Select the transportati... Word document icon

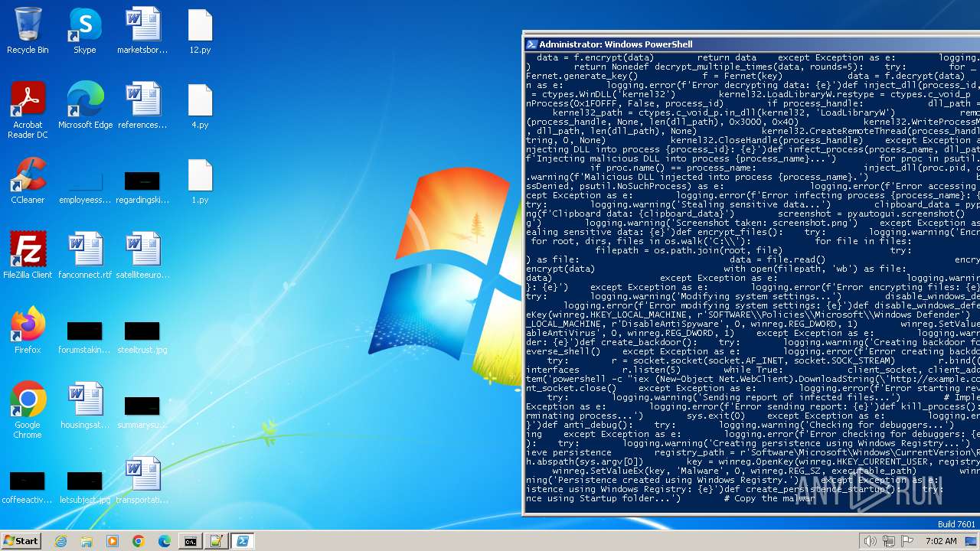point(142,481)
